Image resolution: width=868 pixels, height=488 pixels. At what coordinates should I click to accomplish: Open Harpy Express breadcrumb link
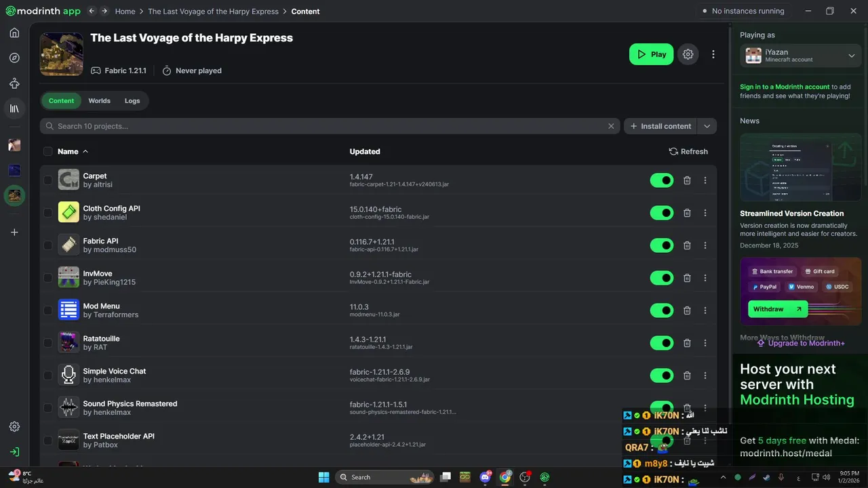coord(213,12)
